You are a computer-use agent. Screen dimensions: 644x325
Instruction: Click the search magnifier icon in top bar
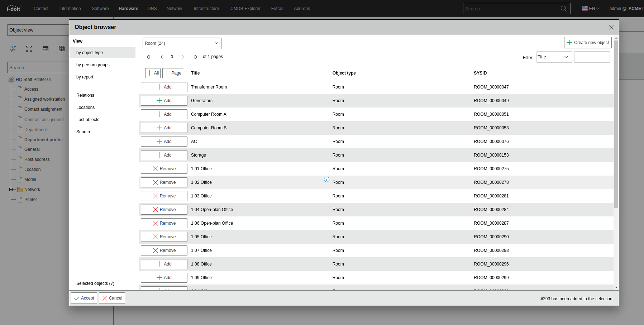[563, 9]
